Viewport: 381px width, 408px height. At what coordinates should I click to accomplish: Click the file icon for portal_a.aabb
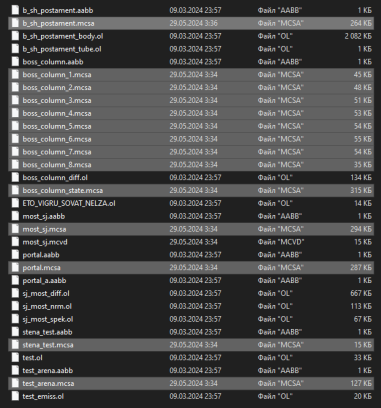pyautogui.click(x=15, y=281)
